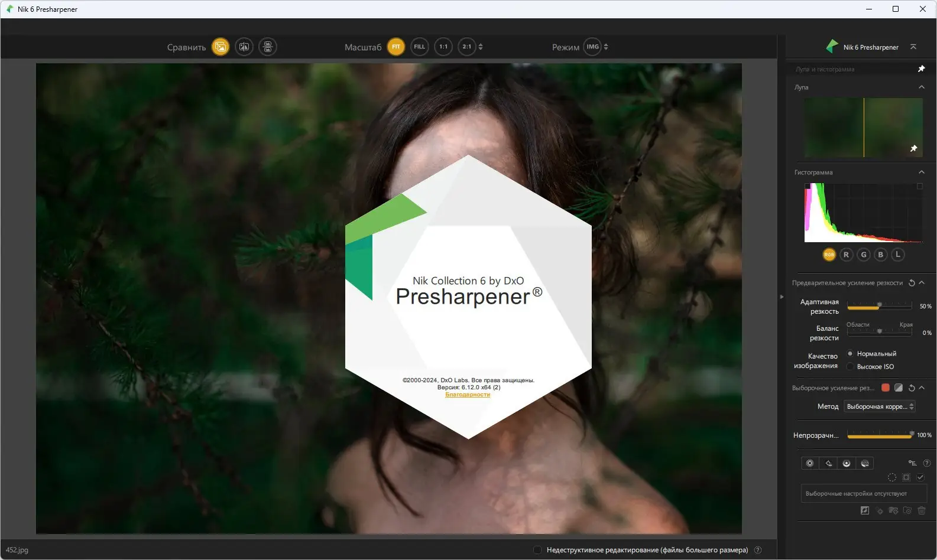Image resolution: width=937 pixels, height=560 pixels.
Task: Collapse the right panel with the arrow handle
Action: point(782,297)
